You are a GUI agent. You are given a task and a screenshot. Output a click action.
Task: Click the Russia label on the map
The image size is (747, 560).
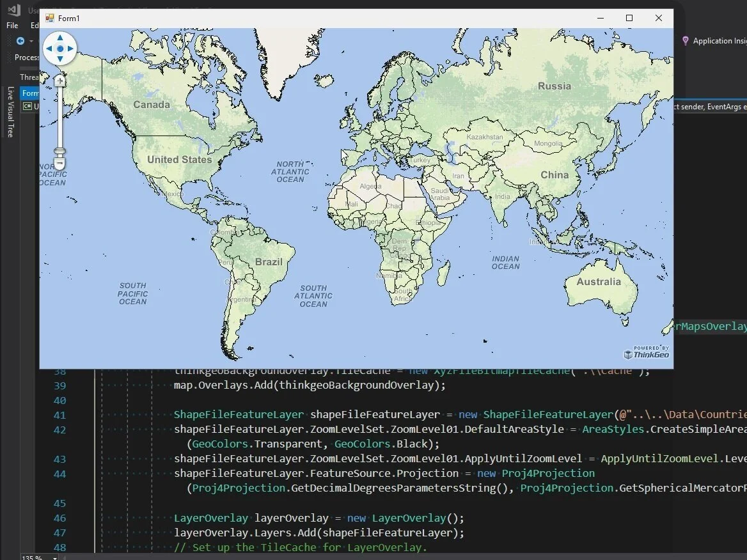coord(554,86)
